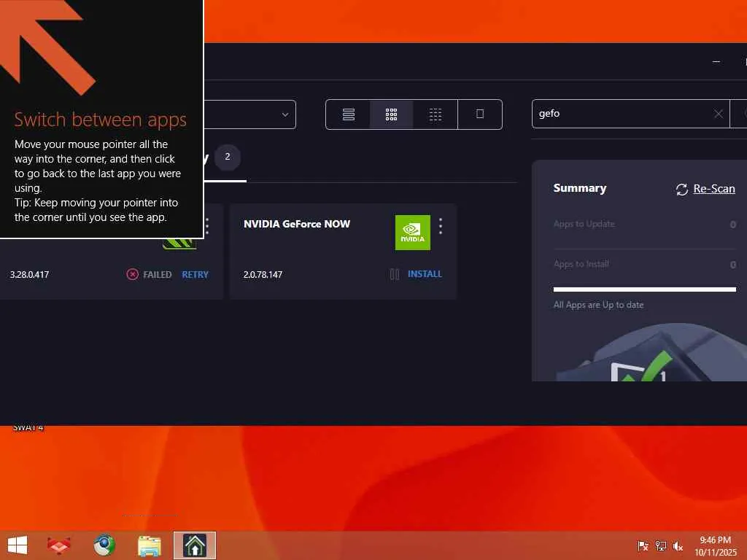The width and height of the screenshot is (747, 560).
Task: Click the Apps to Update row
Action: coord(645,224)
